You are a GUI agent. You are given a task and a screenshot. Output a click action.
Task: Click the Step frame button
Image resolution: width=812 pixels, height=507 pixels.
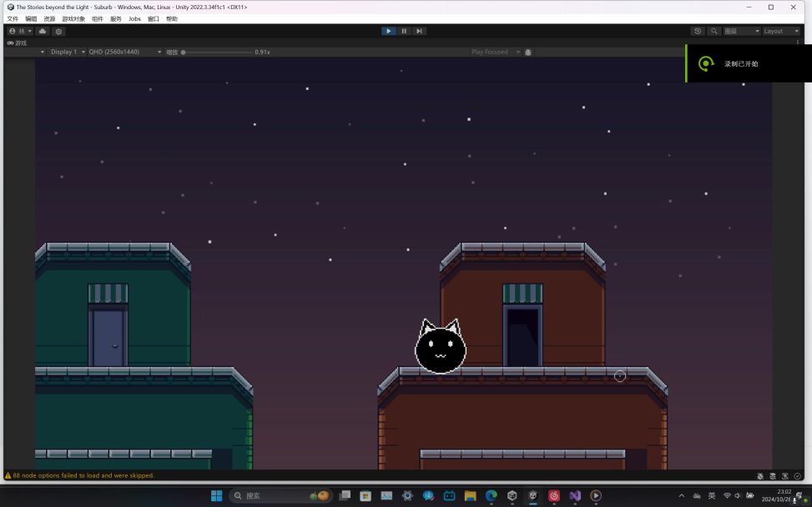[419, 31]
